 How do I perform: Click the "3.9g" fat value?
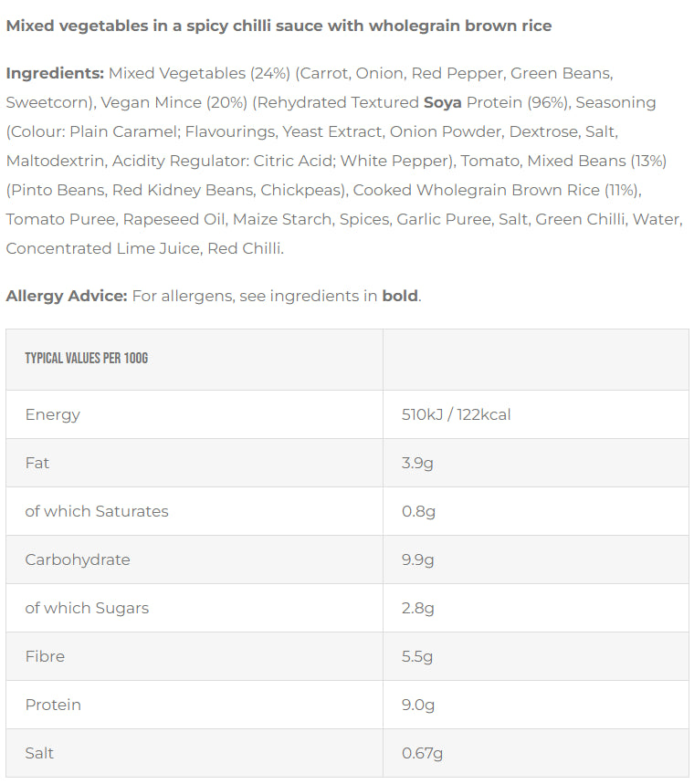tap(417, 463)
